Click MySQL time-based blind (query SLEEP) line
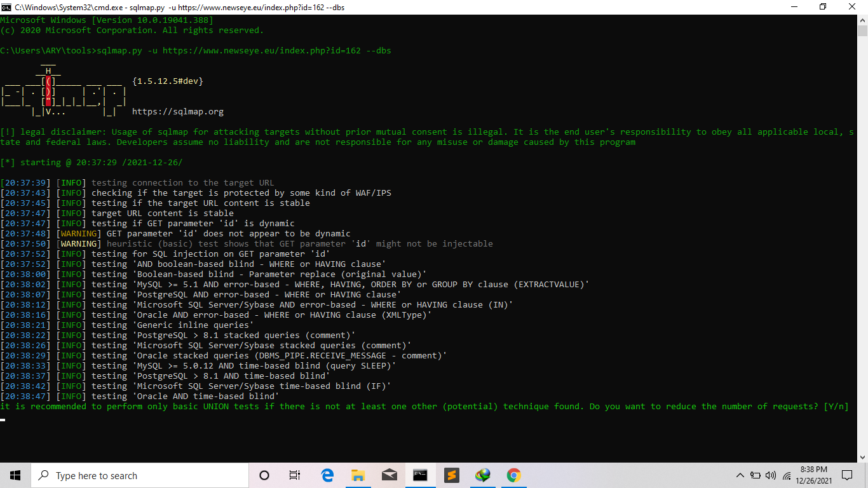The height and width of the screenshot is (488, 868). 198,366
